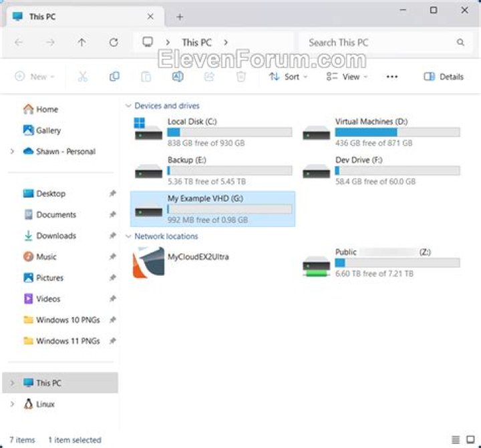Open Music in navigation pane
This screenshot has height=448, width=481.
[x=40, y=256]
